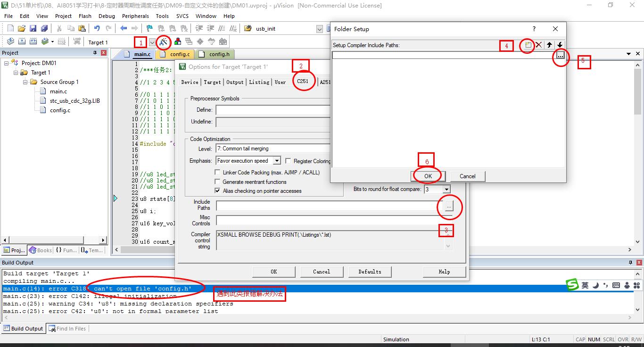Open the editor tab list dropdown arrow

coord(628,54)
